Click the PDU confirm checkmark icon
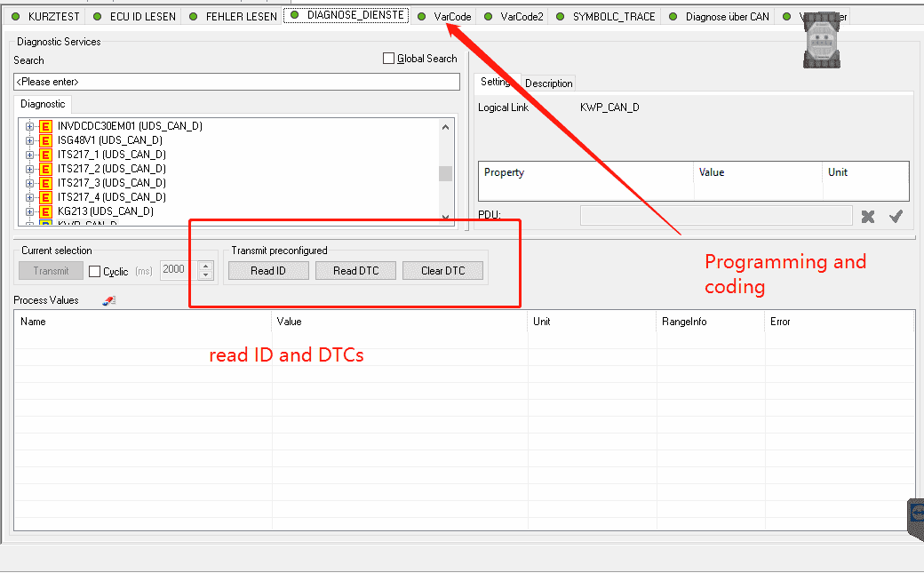Screen dimensions: 924x573 [896, 217]
